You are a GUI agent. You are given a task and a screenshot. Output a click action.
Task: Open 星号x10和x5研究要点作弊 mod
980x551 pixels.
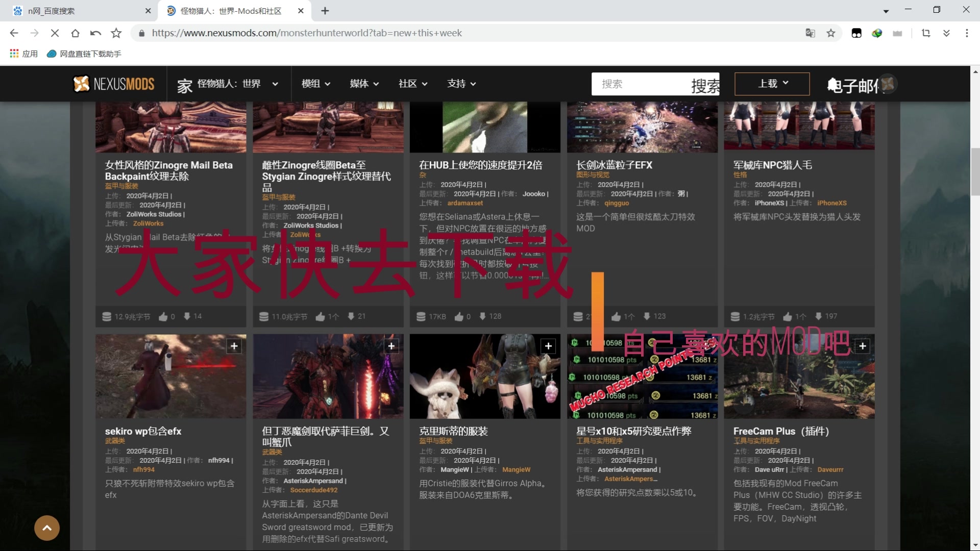[633, 431]
